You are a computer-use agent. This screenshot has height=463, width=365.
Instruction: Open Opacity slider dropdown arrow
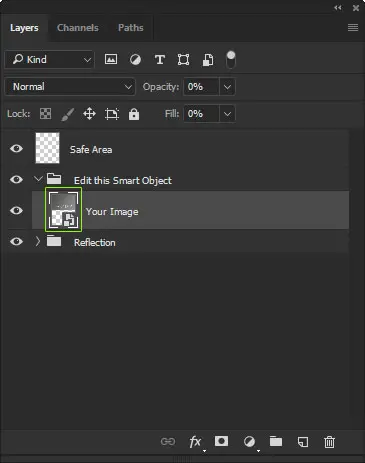coord(227,87)
